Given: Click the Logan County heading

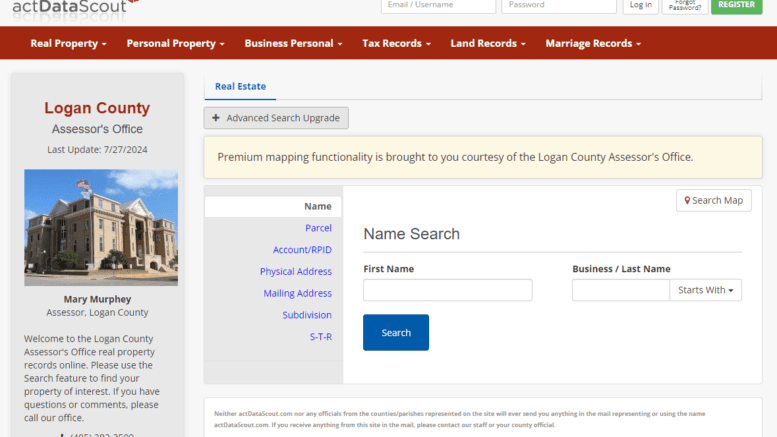Looking at the screenshot, I should [x=97, y=108].
